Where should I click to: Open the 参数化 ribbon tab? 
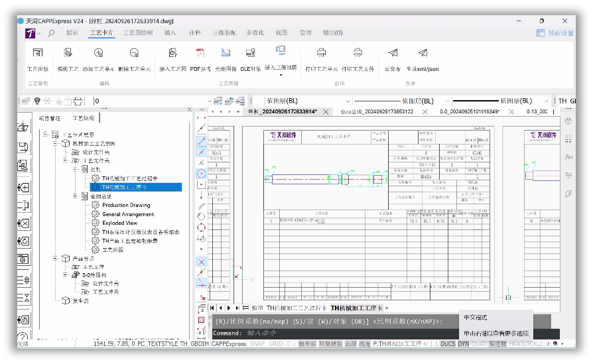(255, 33)
